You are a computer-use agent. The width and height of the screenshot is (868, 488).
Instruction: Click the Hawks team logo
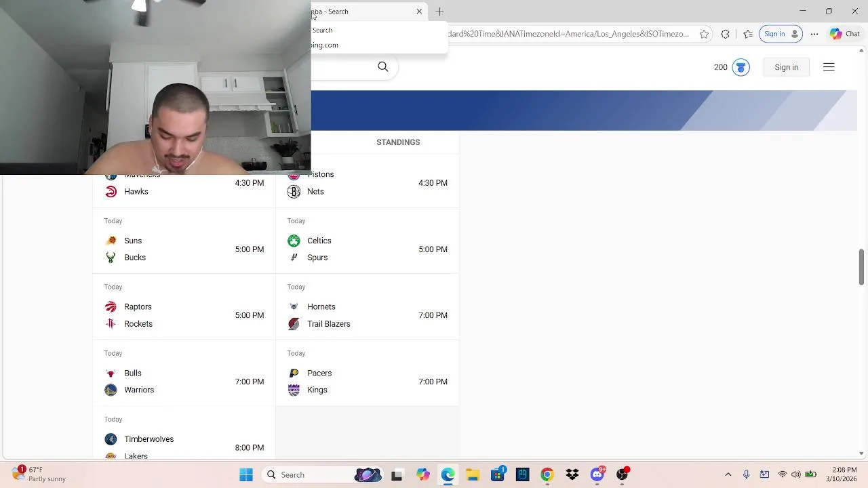click(111, 192)
